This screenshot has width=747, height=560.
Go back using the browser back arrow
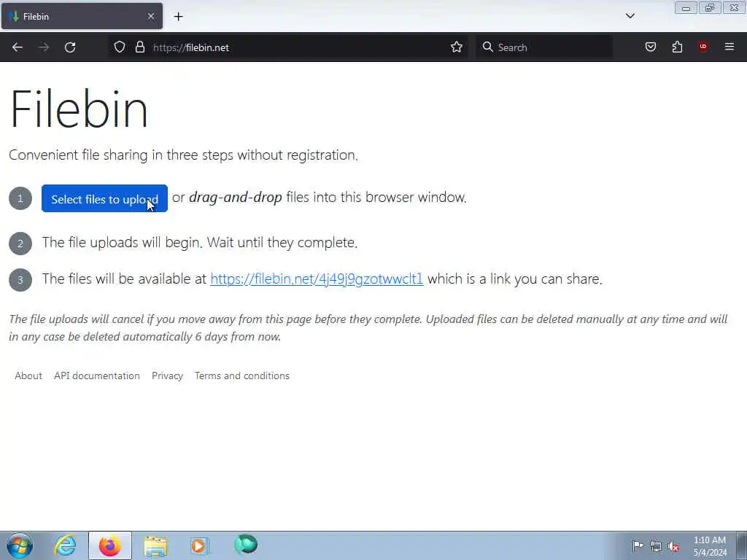18,47
